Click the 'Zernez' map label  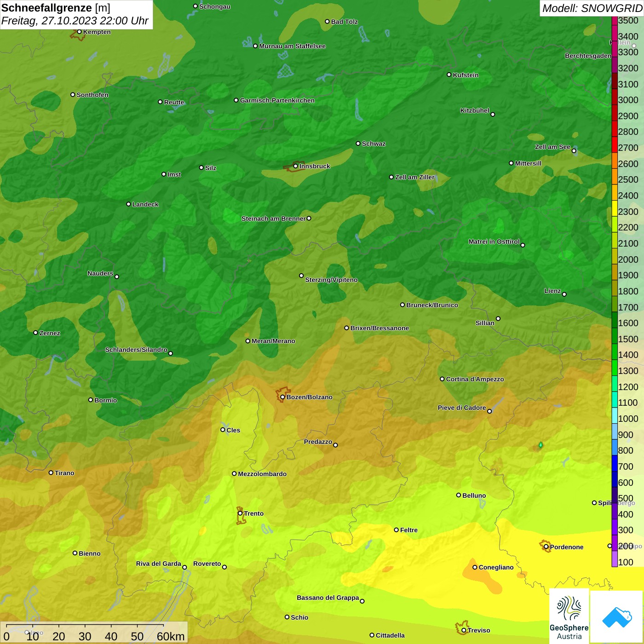point(50,333)
